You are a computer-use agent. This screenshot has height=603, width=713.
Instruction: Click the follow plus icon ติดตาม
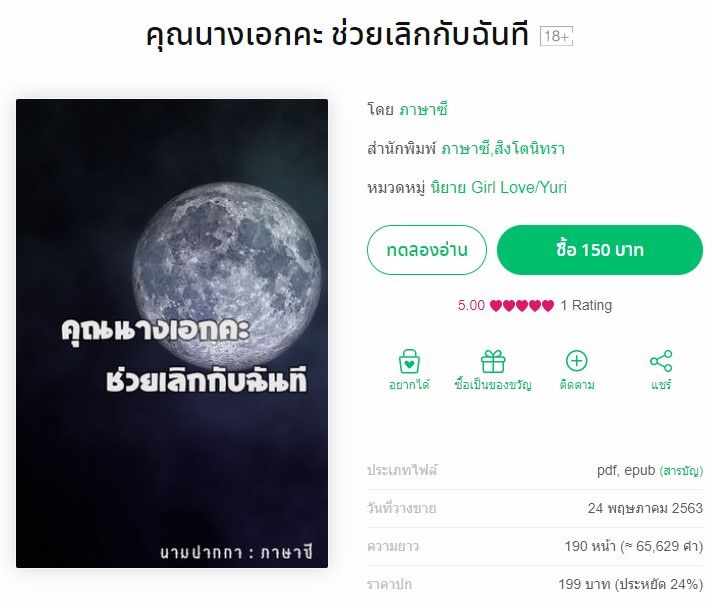pyautogui.click(x=577, y=361)
